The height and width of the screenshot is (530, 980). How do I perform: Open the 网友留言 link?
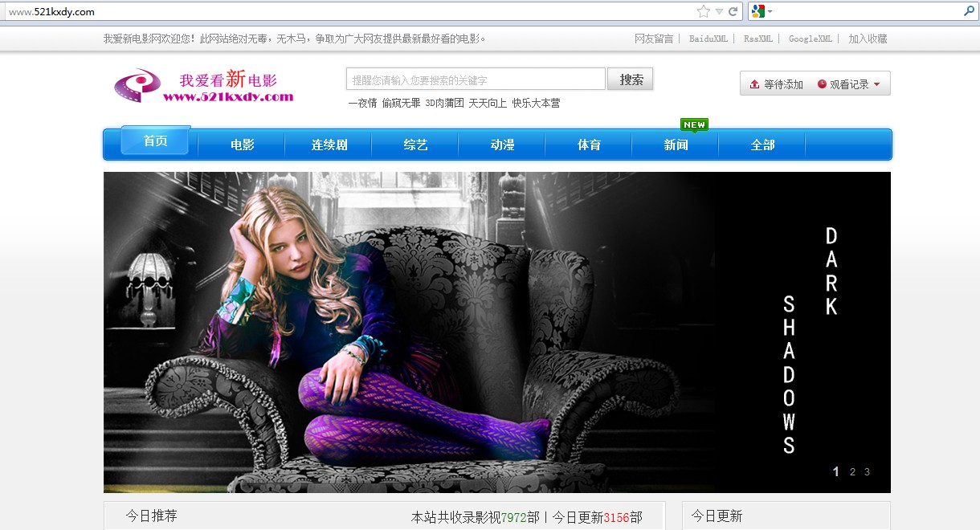[x=654, y=39]
